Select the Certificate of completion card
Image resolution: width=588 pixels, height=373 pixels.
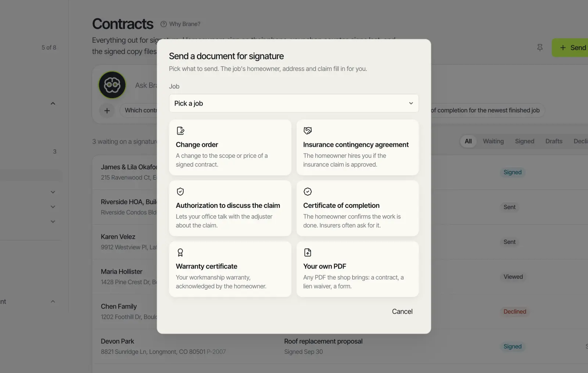358,208
